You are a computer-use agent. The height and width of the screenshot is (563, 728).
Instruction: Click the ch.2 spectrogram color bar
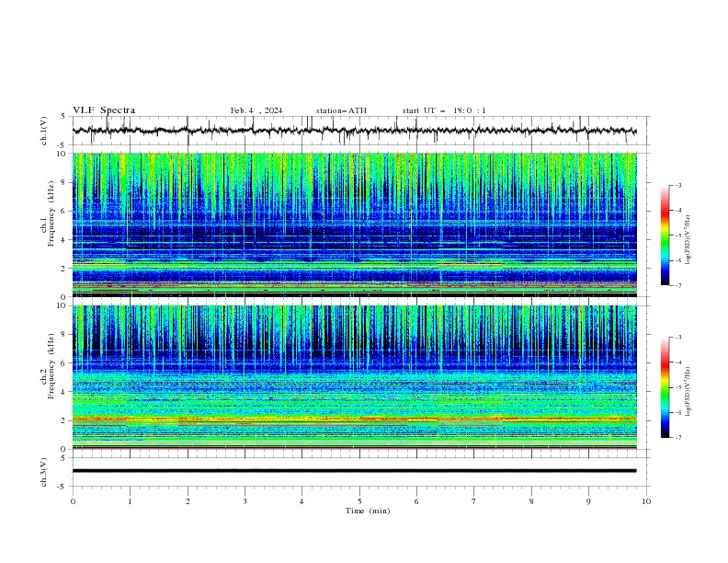665,387
